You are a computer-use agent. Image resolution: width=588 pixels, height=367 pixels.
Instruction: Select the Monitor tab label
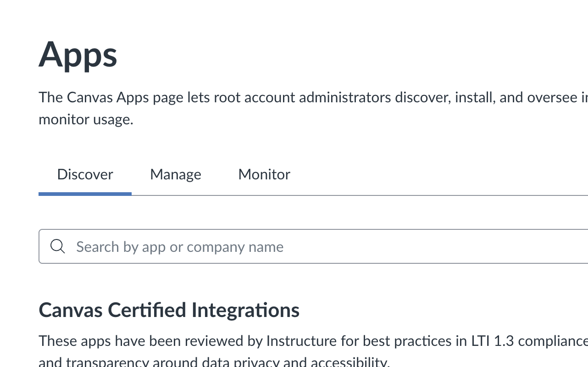click(264, 174)
